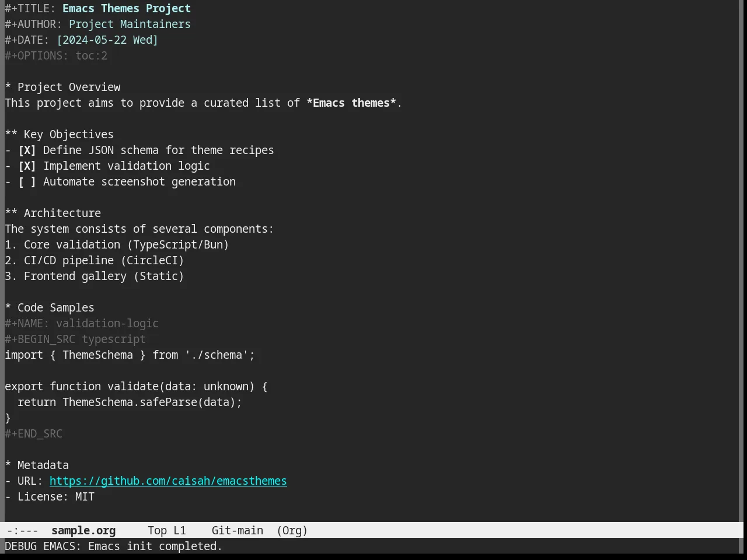Open the github.com/caisah/emacsthemes link
The height and width of the screenshot is (560, 747).
pyautogui.click(x=168, y=481)
